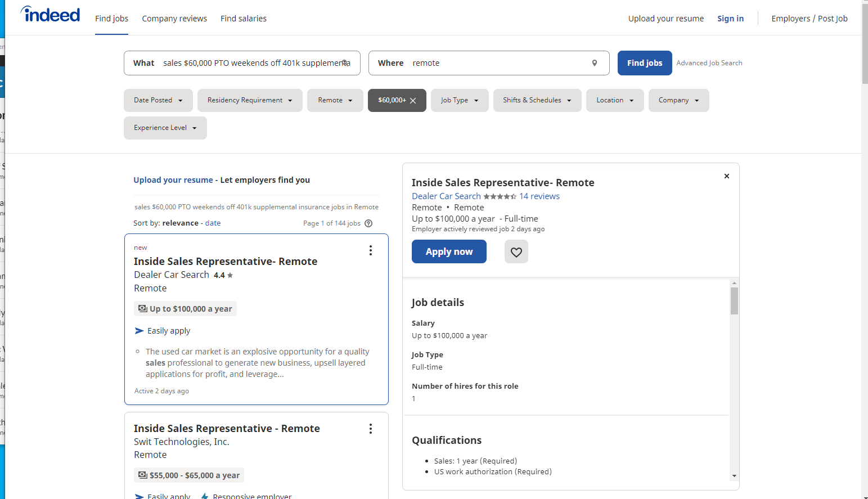Remove the $60,000+ filter with its X

coord(413,100)
